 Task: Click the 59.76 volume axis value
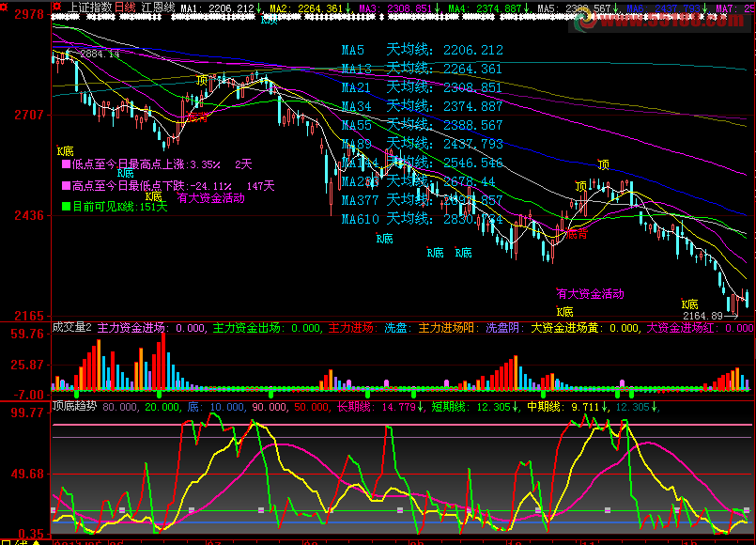click(x=27, y=334)
